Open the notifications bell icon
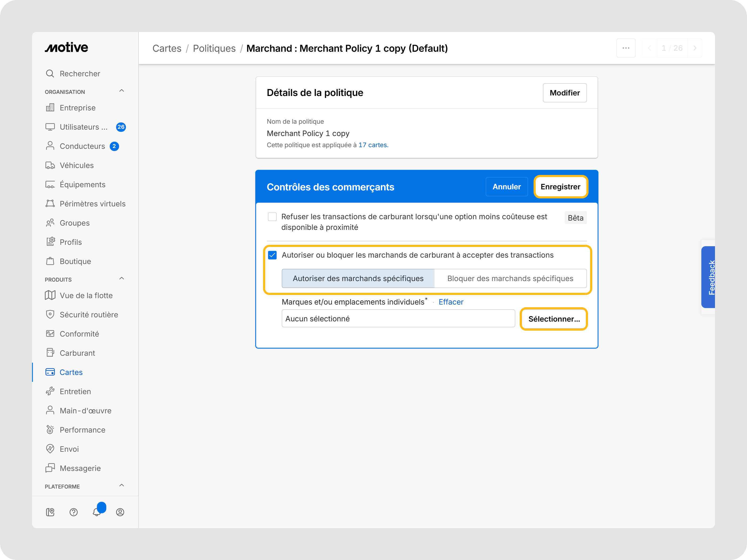 [x=97, y=512]
